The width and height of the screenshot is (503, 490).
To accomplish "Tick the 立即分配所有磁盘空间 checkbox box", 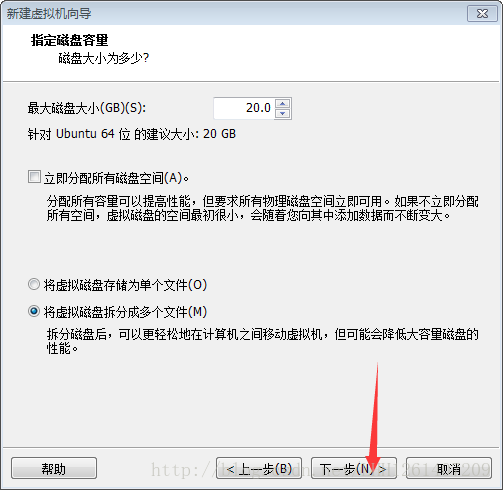I will pyautogui.click(x=34, y=177).
